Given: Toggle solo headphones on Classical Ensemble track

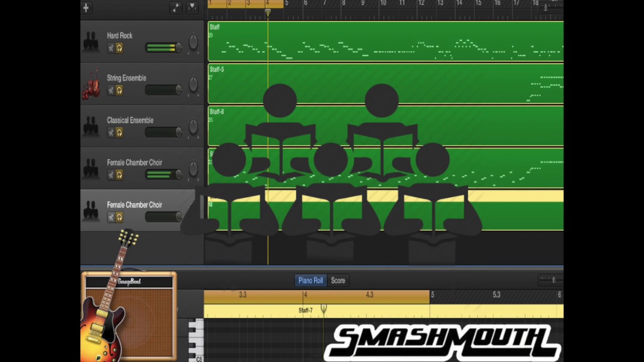Looking at the screenshot, I should tap(119, 132).
